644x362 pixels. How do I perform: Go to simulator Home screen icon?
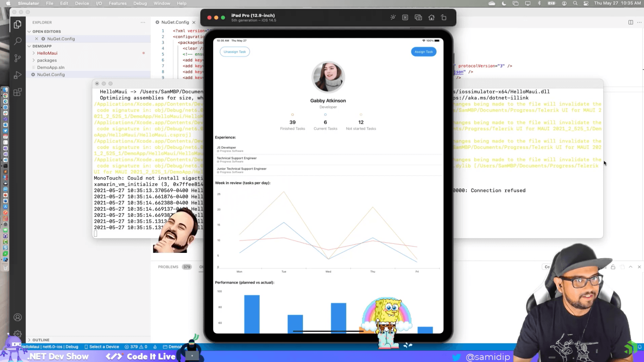coord(431,17)
